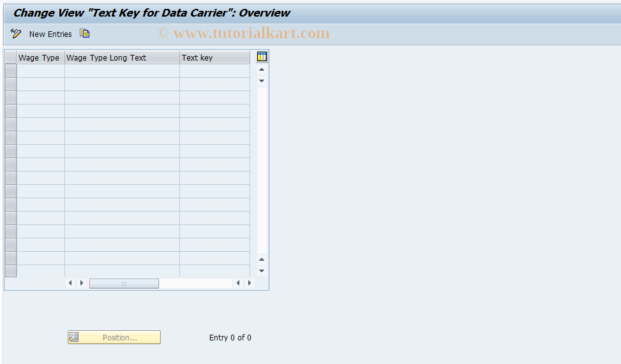The width and height of the screenshot is (621, 364).
Task: Click the copy entries icon
Action: [x=84, y=34]
